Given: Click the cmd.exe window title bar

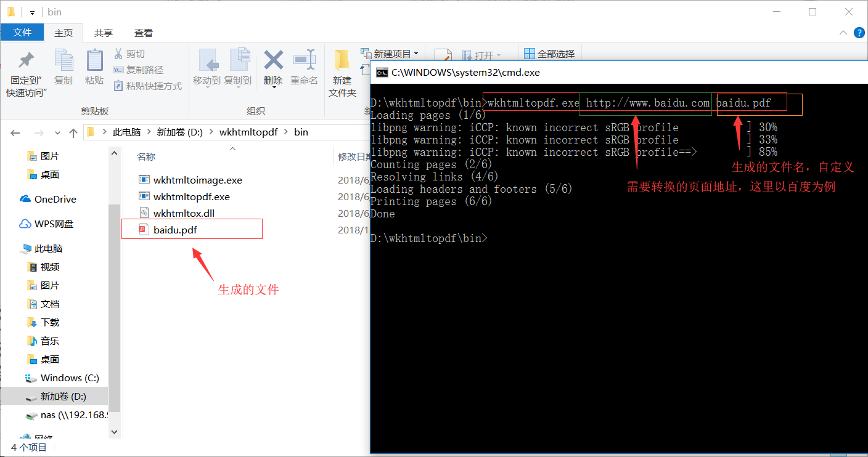Looking at the screenshot, I should pos(618,73).
